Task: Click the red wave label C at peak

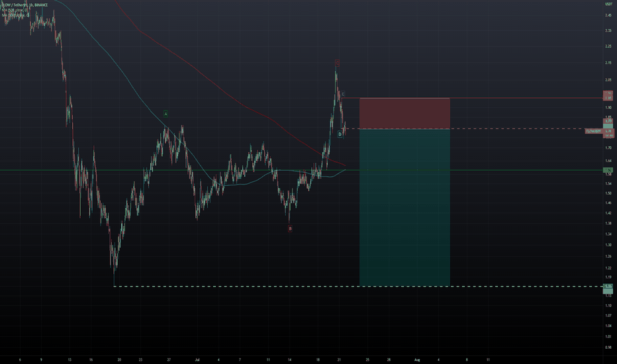Action: pos(337,63)
